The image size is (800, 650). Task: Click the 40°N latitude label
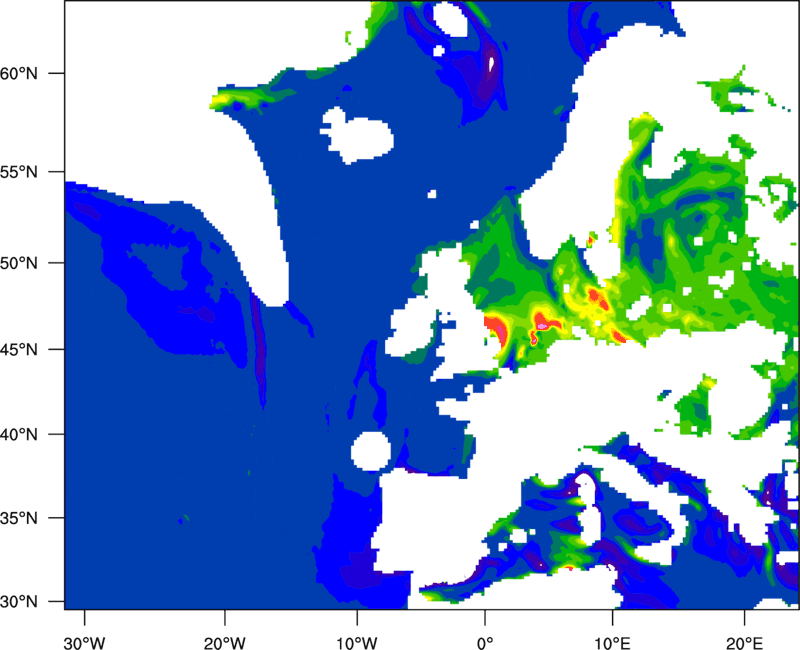(x=19, y=435)
